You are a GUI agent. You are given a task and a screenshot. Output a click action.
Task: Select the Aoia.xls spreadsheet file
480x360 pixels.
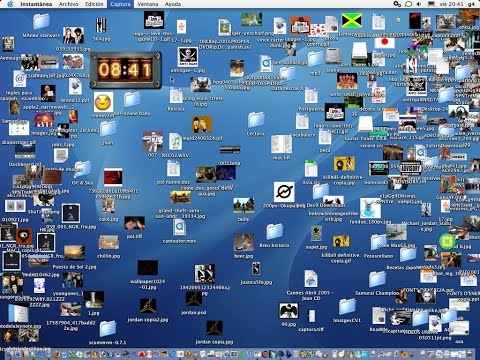311,169
